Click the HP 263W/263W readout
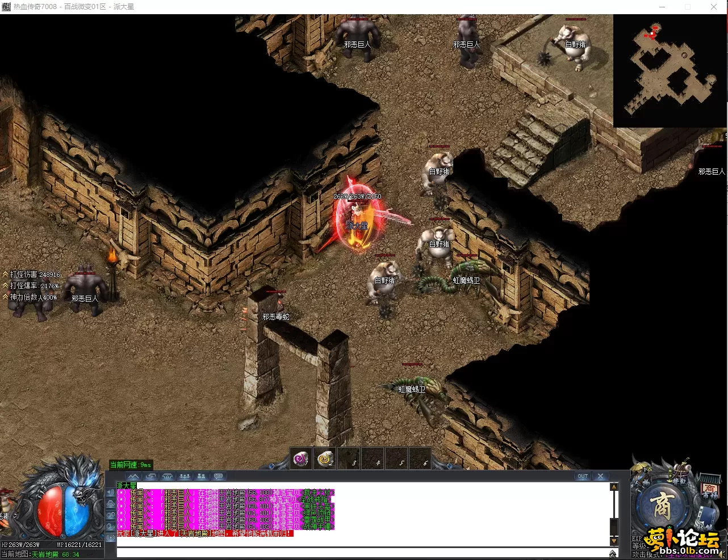Screen dimensions: 728x560 20,545
